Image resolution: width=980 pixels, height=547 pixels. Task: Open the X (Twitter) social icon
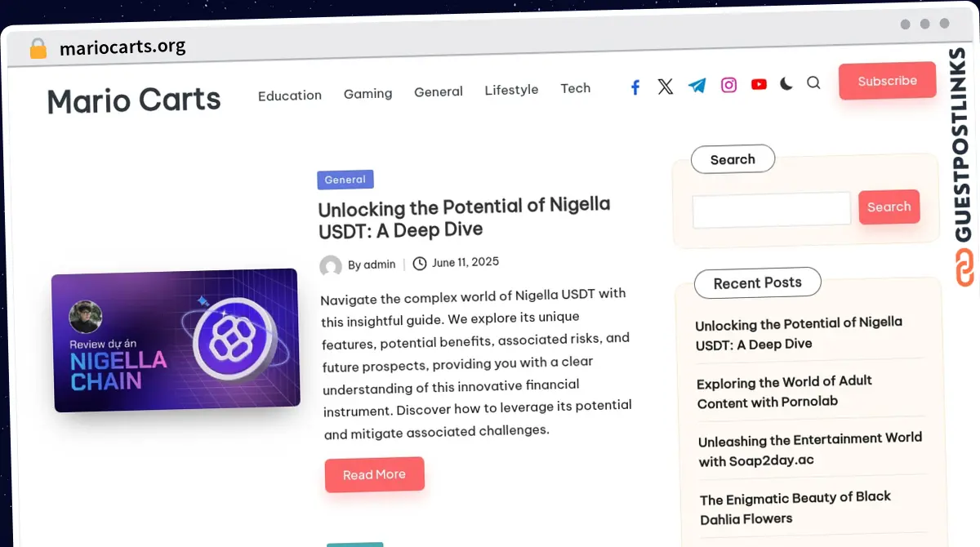click(x=666, y=87)
